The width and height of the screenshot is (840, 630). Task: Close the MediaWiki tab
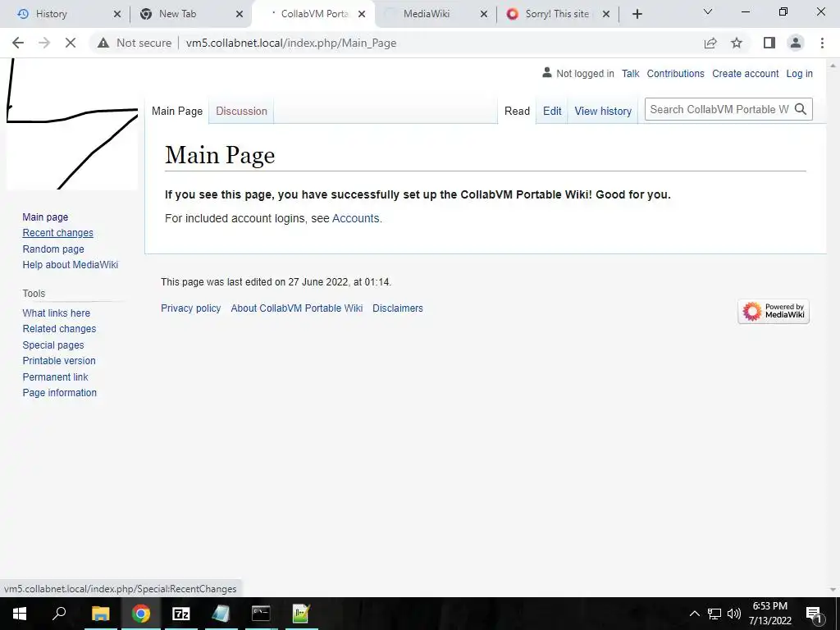pos(484,14)
